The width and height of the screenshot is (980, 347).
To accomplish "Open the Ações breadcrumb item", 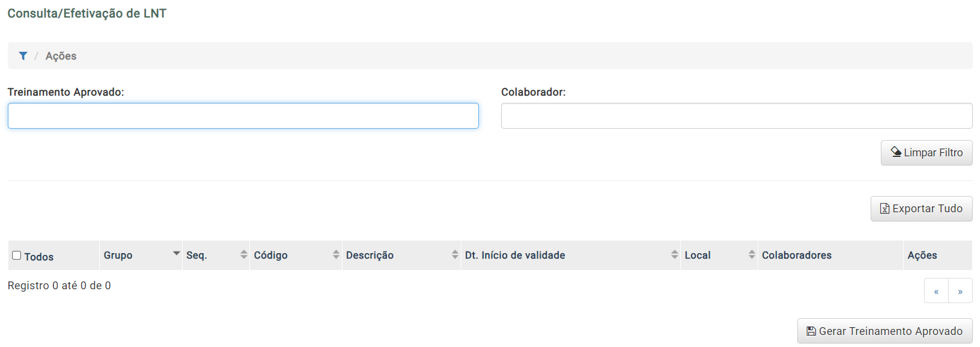I will [61, 56].
